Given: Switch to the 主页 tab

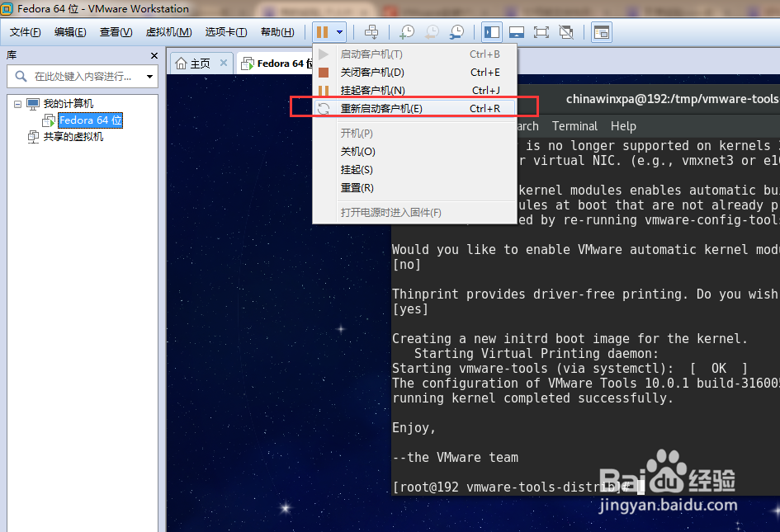Looking at the screenshot, I should [201, 64].
